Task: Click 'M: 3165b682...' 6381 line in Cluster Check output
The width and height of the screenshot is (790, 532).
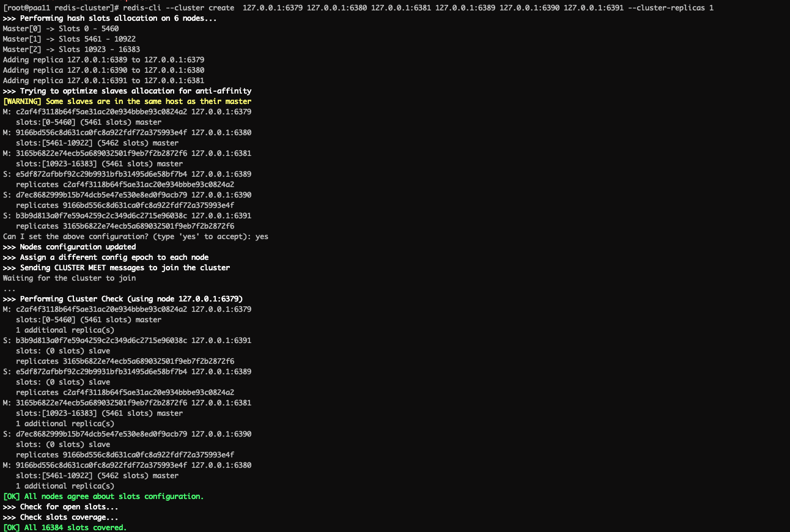Action: pyautogui.click(x=127, y=403)
